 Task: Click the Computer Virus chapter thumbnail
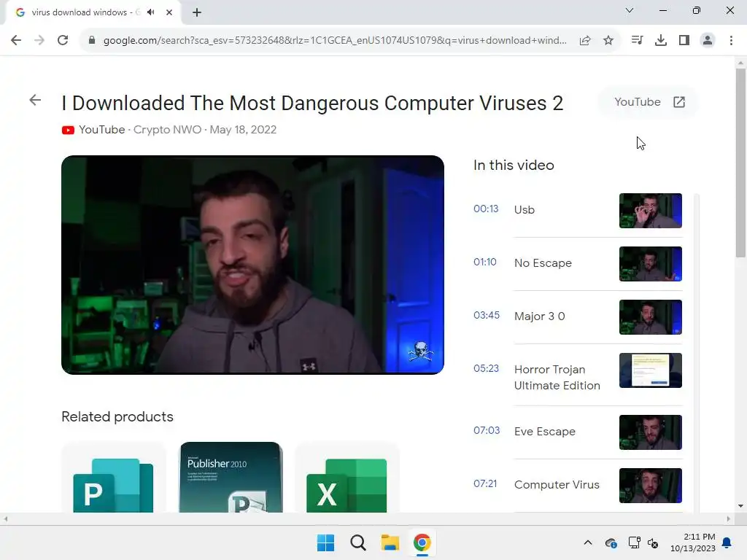point(650,486)
